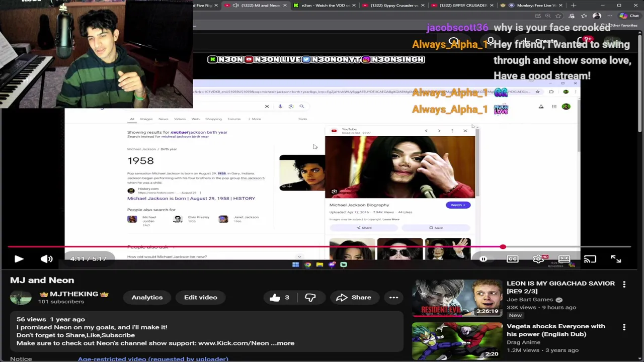This screenshot has height=362, width=644.
Task: Switch to Monkey: Free Live tab
Action: coord(532,5)
